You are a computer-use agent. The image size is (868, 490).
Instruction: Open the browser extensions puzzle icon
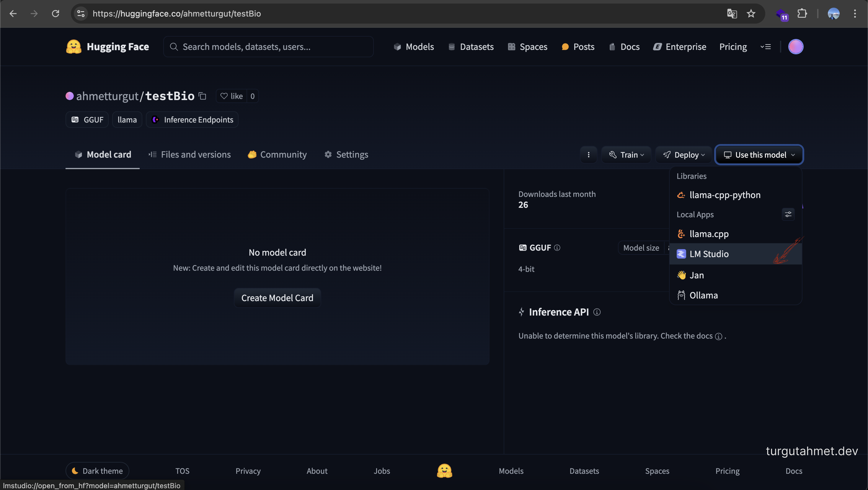tap(802, 13)
